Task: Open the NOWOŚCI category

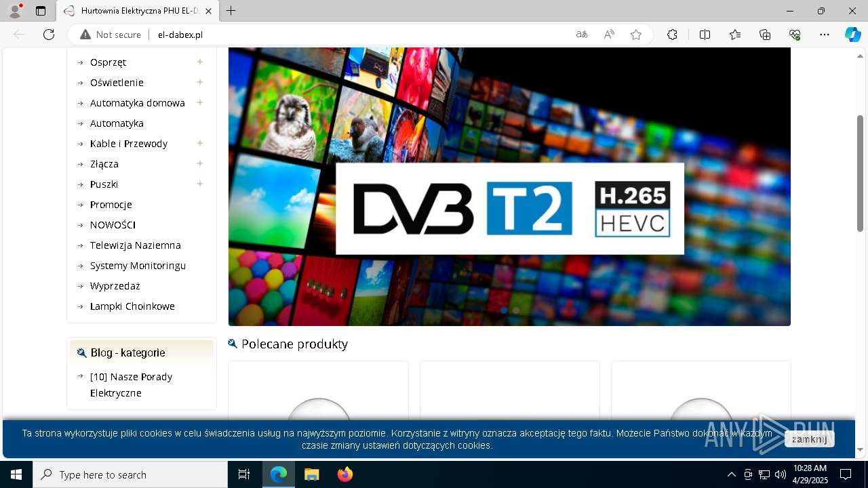Action: (x=113, y=225)
